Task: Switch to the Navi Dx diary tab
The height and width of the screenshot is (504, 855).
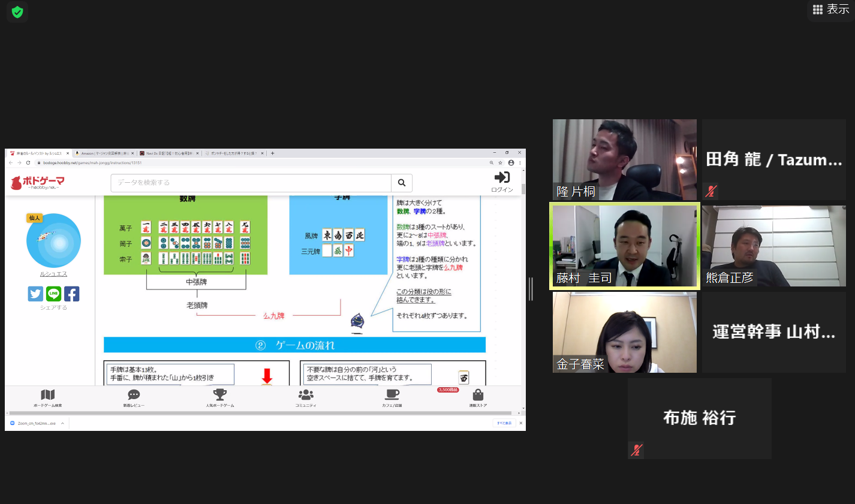Action: 169,153
